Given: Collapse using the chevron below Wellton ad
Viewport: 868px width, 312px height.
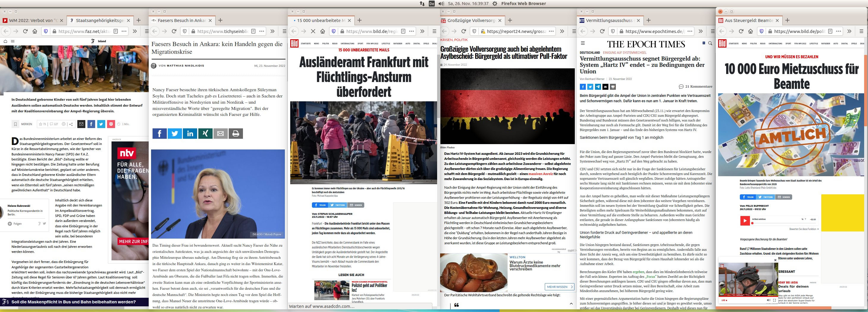Looking at the screenshot, I should pos(571,304).
